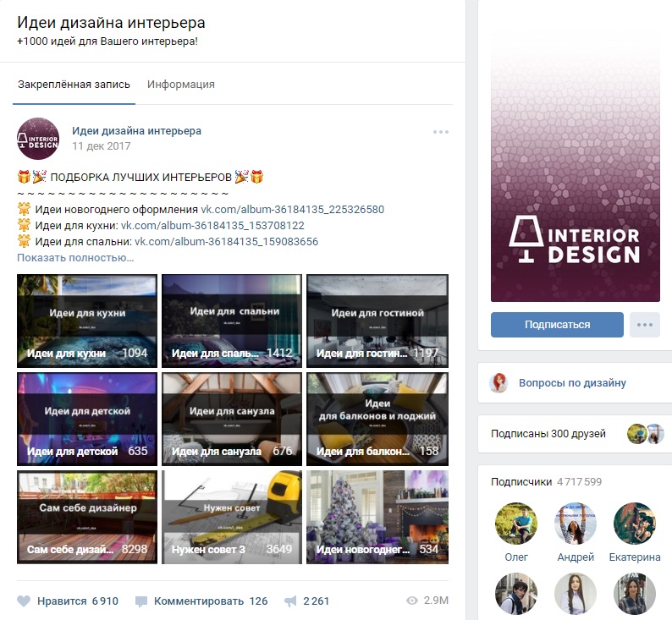Viewport: 672px width, 620px height.
Task: Click the Interior Design round post avatar
Action: tap(38, 139)
